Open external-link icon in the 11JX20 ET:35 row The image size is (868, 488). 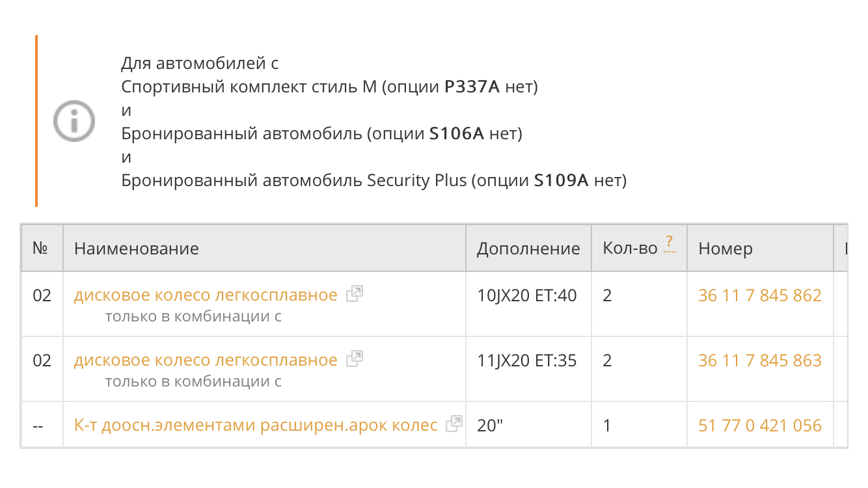355,359
